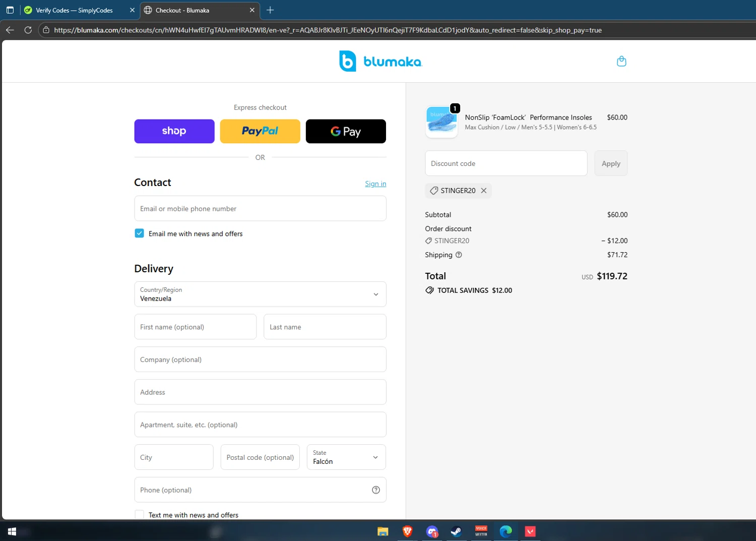Switch to the Verify Codes — SimplyCodes tab

74,10
